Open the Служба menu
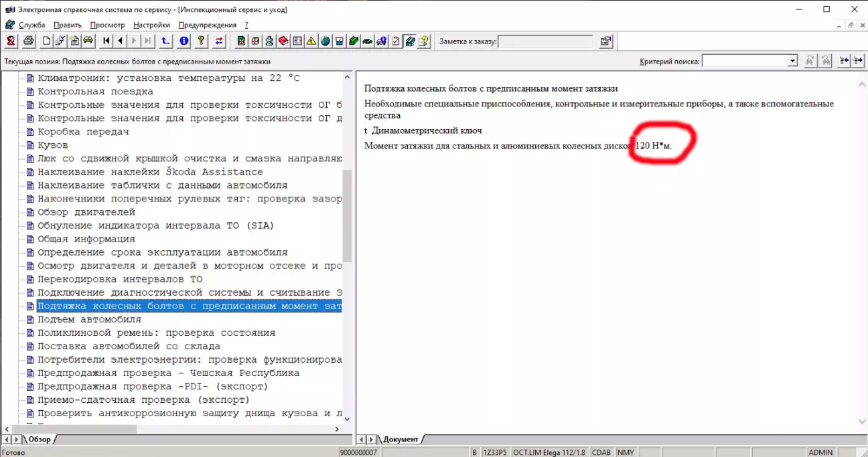 [x=31, y=25]
